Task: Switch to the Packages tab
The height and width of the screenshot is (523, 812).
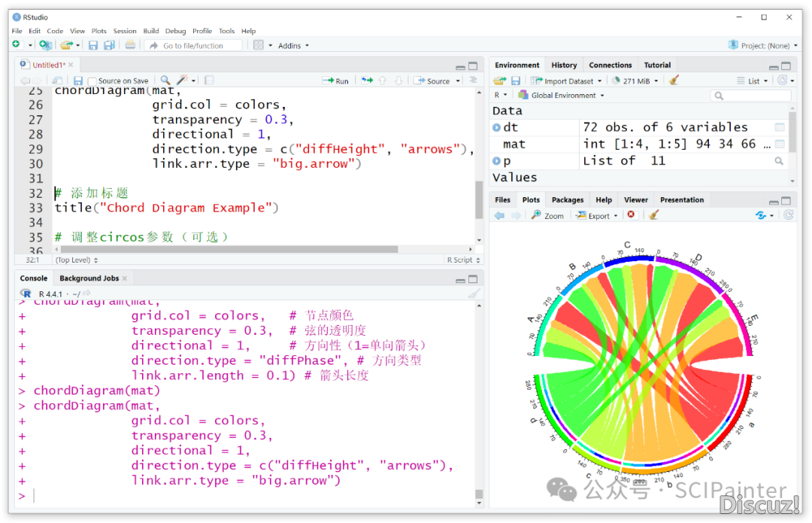Action: (x=568, y=199)
